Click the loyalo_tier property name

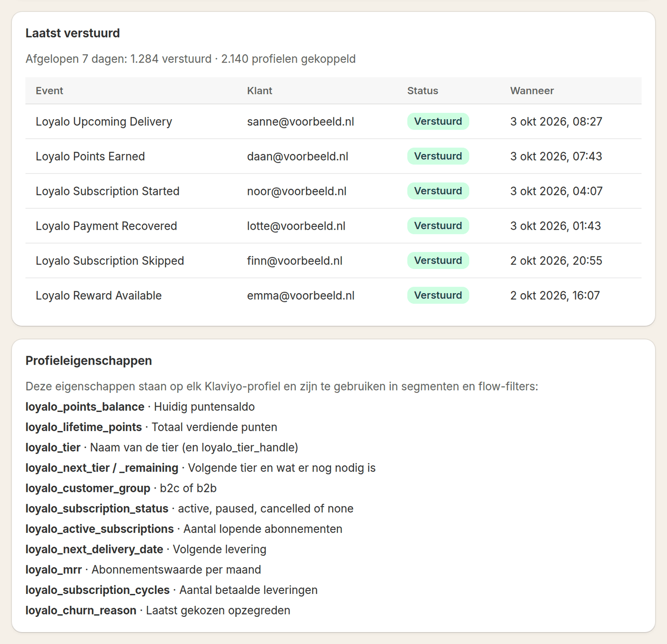(53, 448)
